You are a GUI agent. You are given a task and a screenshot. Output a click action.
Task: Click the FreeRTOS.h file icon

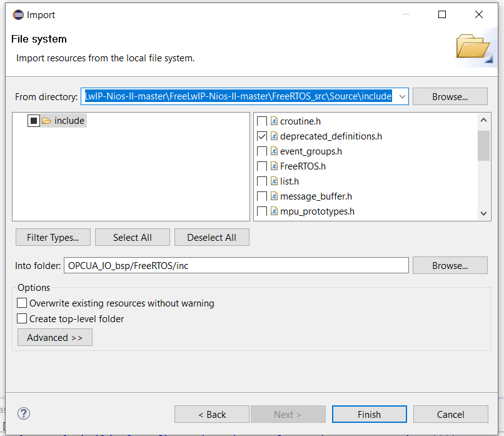coord(274,166)
